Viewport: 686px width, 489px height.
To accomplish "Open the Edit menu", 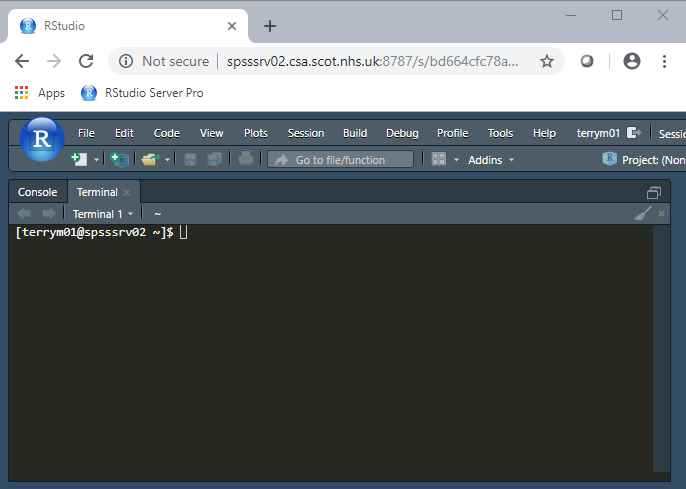I will (x=124, y=133).
